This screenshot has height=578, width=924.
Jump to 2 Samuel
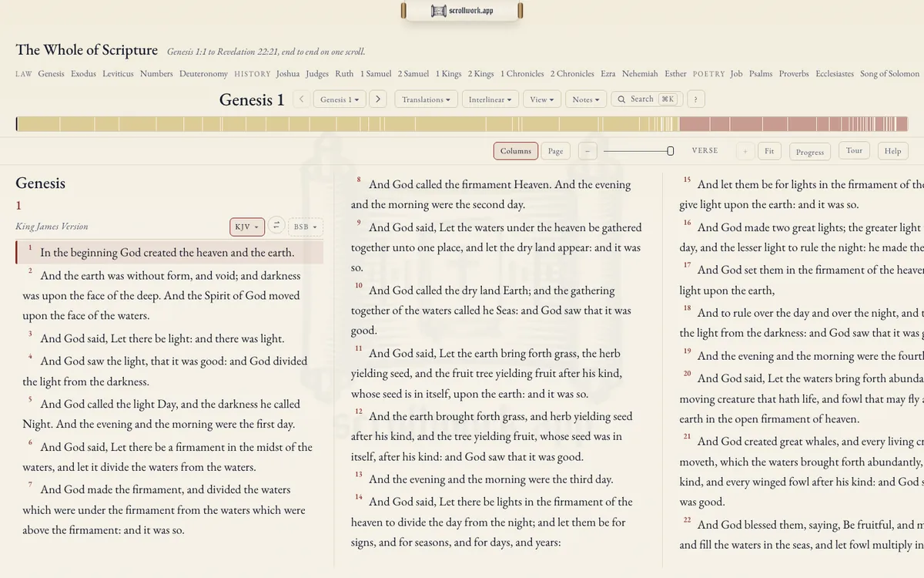(413, 74)
